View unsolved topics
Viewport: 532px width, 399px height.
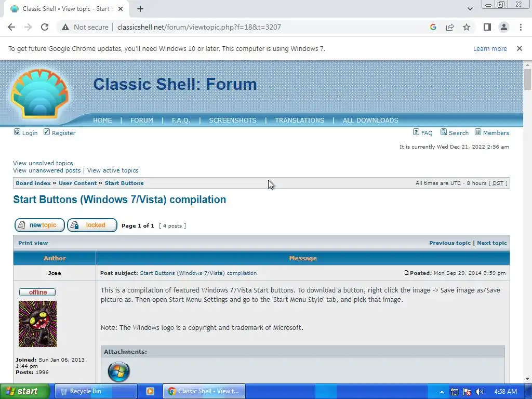(x=43, y=163)
